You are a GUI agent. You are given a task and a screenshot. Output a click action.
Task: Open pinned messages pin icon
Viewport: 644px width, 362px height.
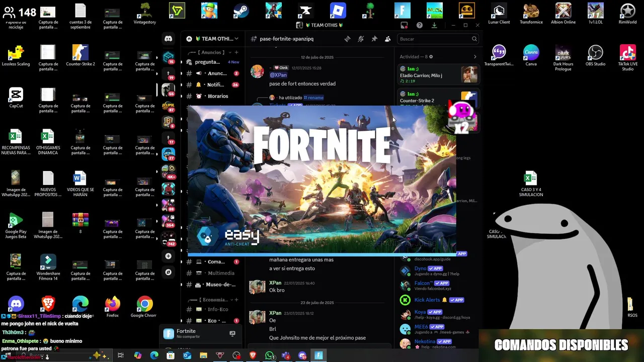point(374,39)
